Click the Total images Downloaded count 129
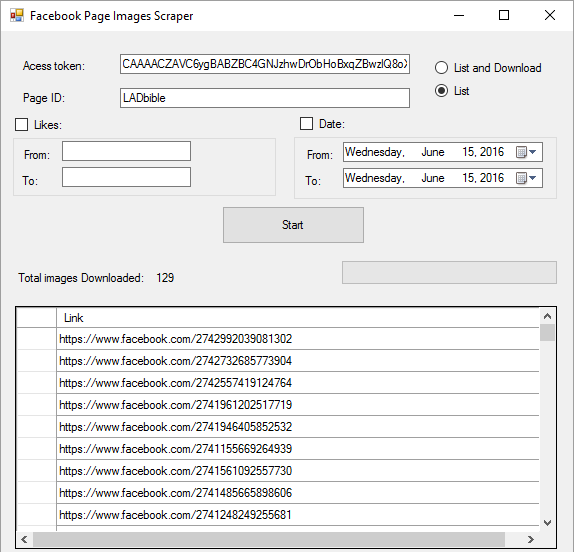Viewport: 574px width, 552px height. click(x=165, y=278)
